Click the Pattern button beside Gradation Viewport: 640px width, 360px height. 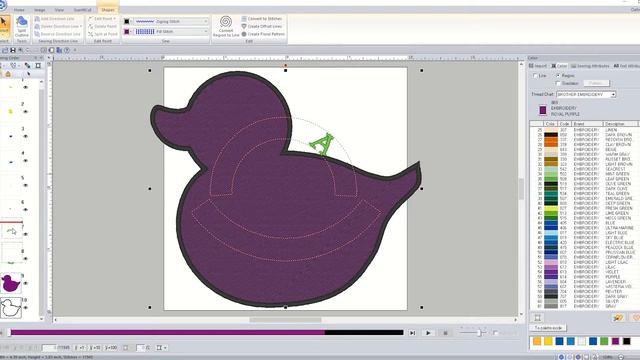tap(596, 83)
